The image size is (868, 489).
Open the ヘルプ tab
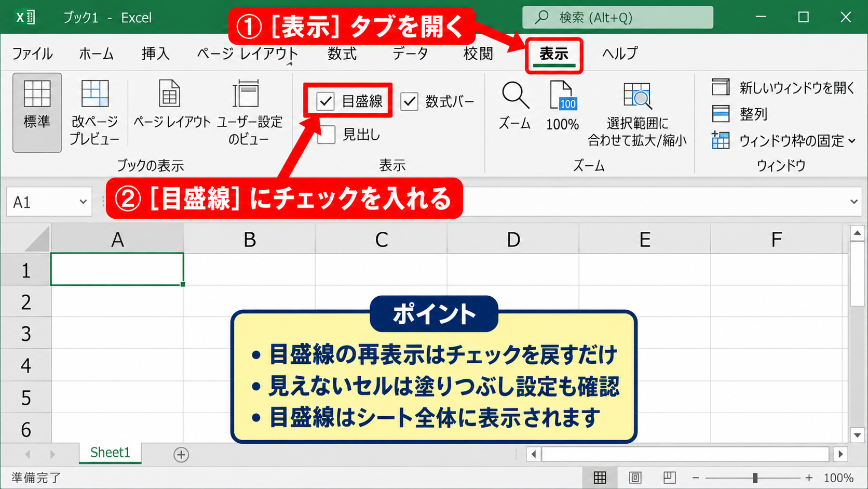620,54
